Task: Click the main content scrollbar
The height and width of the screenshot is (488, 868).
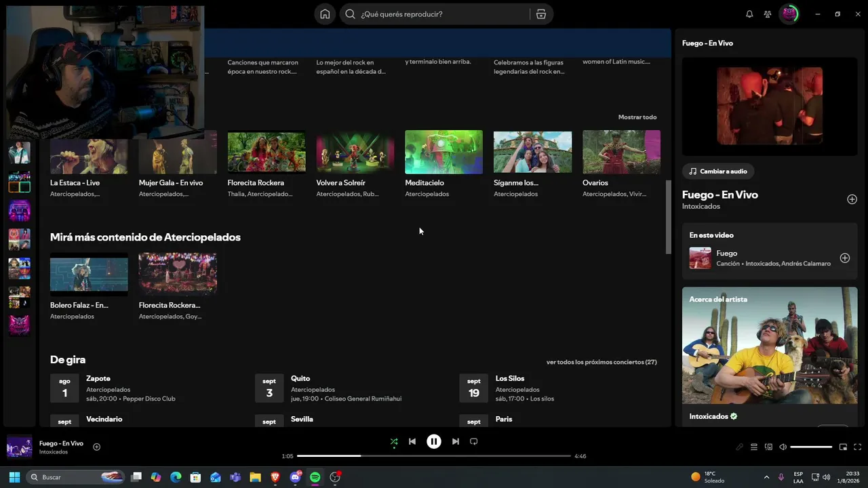Action: tap(668, 217)
